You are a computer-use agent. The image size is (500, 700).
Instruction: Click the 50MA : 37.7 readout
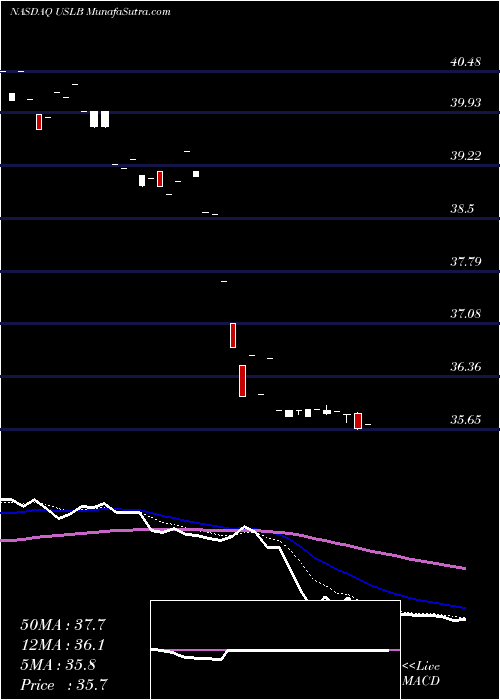[x=63, y=625]
